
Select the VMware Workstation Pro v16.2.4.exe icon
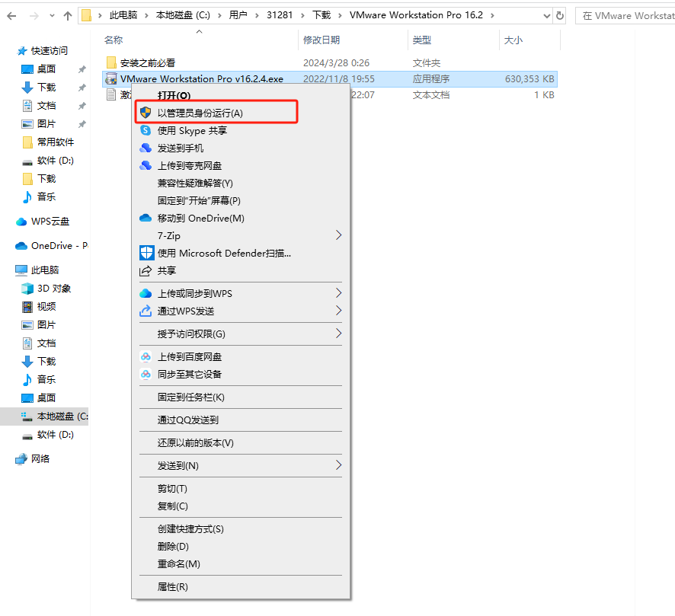(x=111, y=78)
